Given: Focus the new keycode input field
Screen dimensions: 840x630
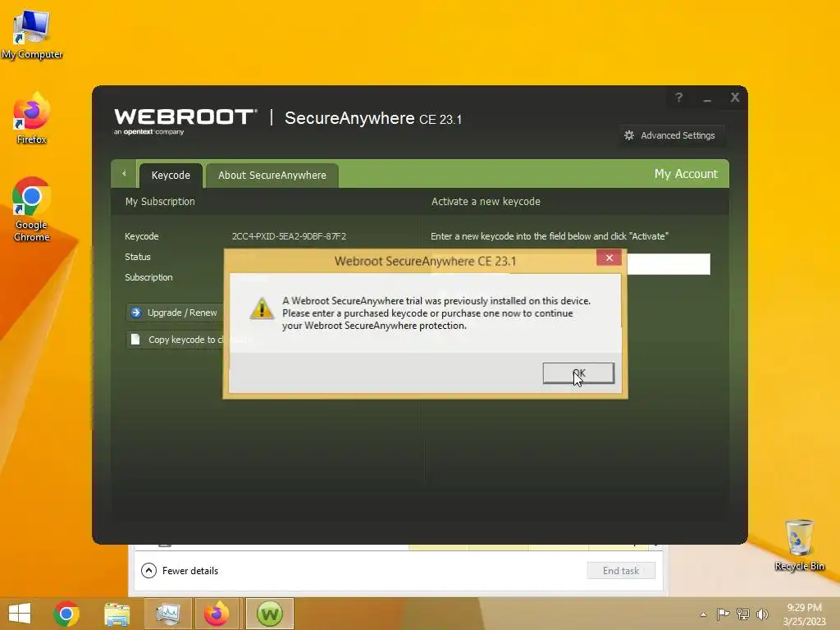Looking at the screenshot, I should 668,264.
